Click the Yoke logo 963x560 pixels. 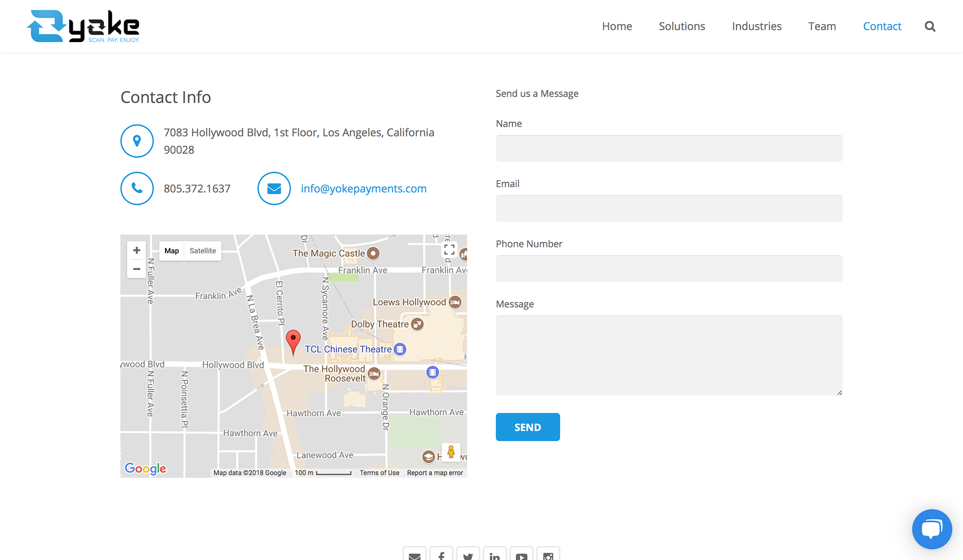(83, 27)
